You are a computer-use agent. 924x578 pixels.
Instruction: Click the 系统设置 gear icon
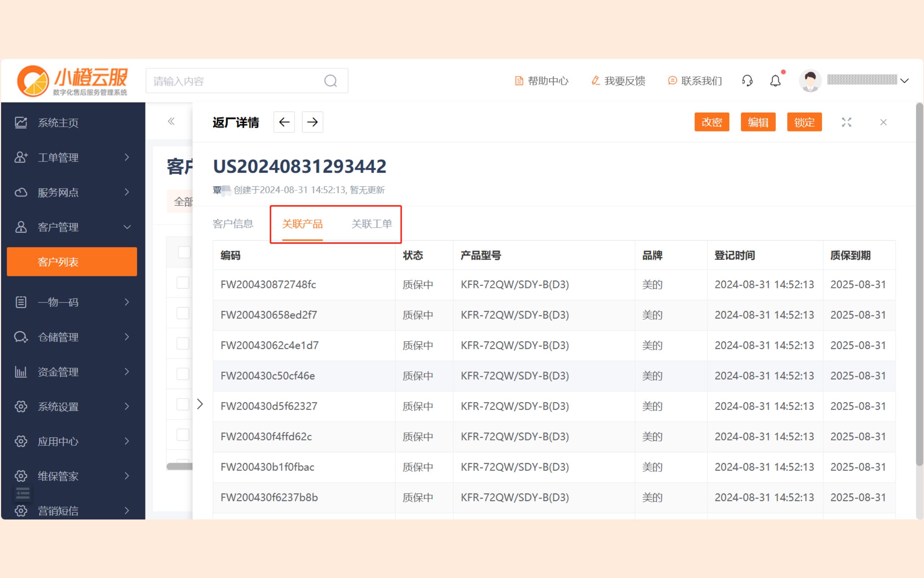[x=21, y=406]
